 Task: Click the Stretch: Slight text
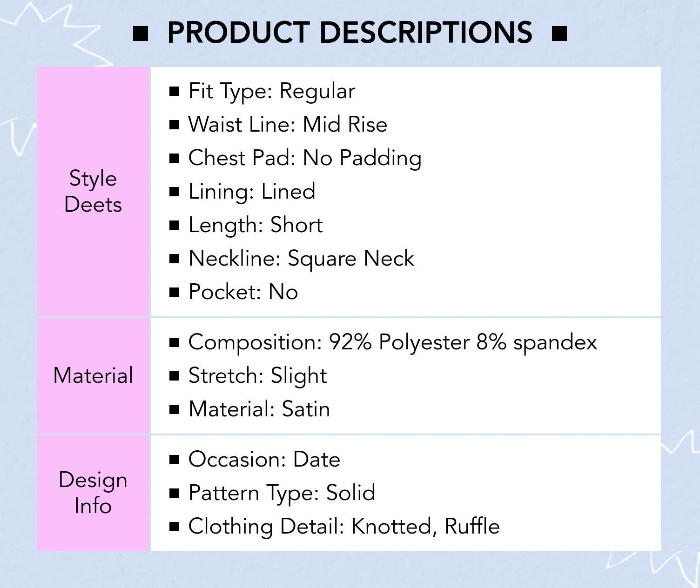tap(257, 376)
